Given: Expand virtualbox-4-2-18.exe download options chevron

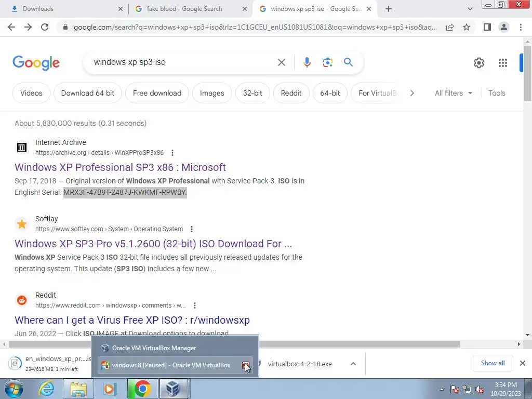Looking at the screenshot, I should click(x=353, y=364).
